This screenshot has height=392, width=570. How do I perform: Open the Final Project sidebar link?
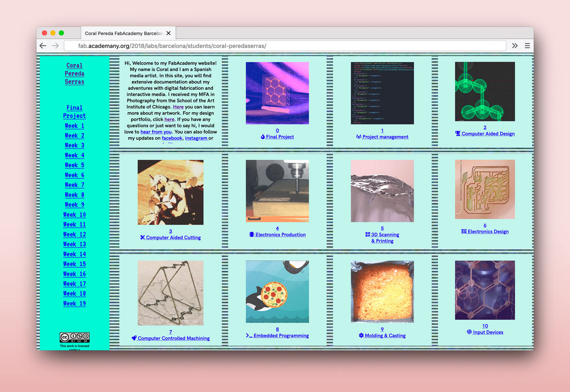click(75, 112)
